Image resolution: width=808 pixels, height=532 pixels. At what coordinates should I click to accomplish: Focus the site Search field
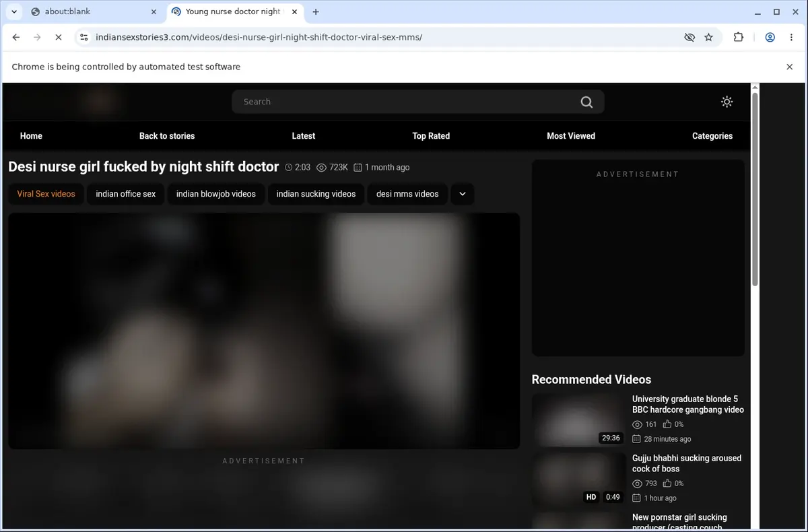[404, 102]
